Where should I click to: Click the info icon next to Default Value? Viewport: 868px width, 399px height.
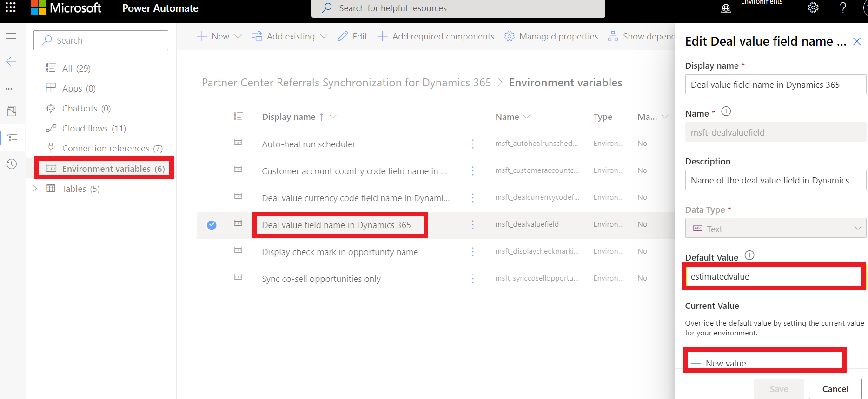(749, 255)
